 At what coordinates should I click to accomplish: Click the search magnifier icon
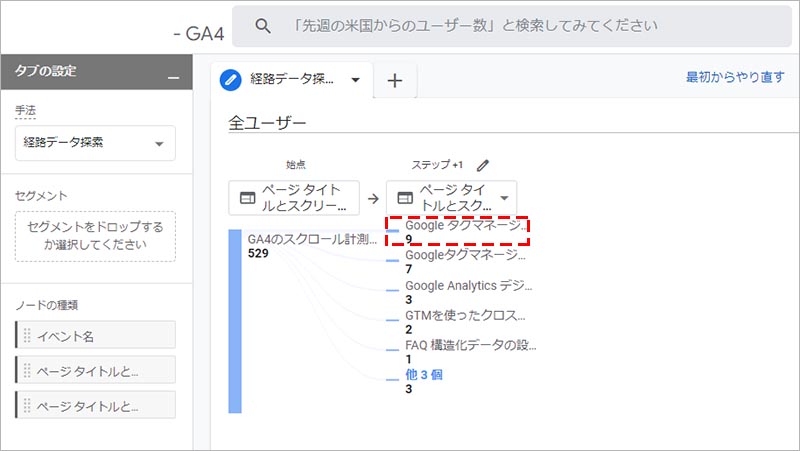coord(263,26)
